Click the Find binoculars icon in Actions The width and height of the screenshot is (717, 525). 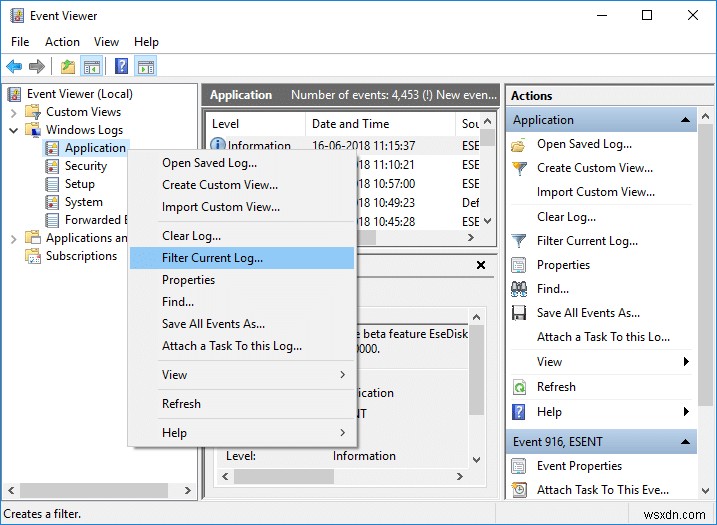tap(519, 289)
